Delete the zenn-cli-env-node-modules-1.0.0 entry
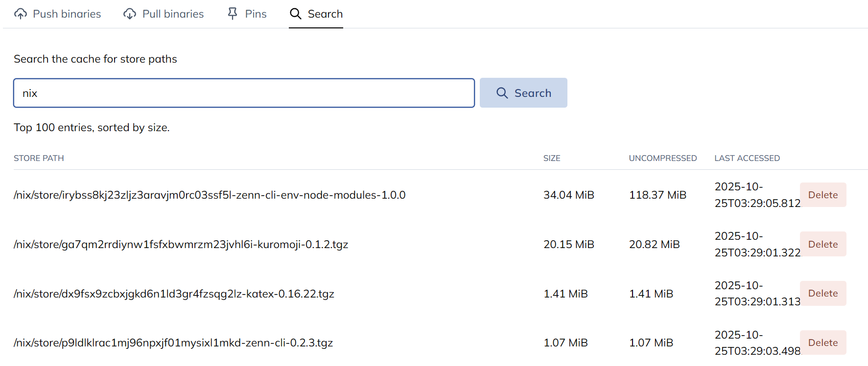 click(822, 195)
